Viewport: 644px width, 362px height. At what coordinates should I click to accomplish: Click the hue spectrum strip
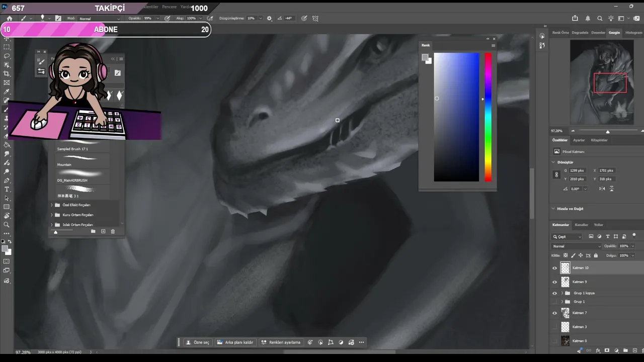(488, 117)
